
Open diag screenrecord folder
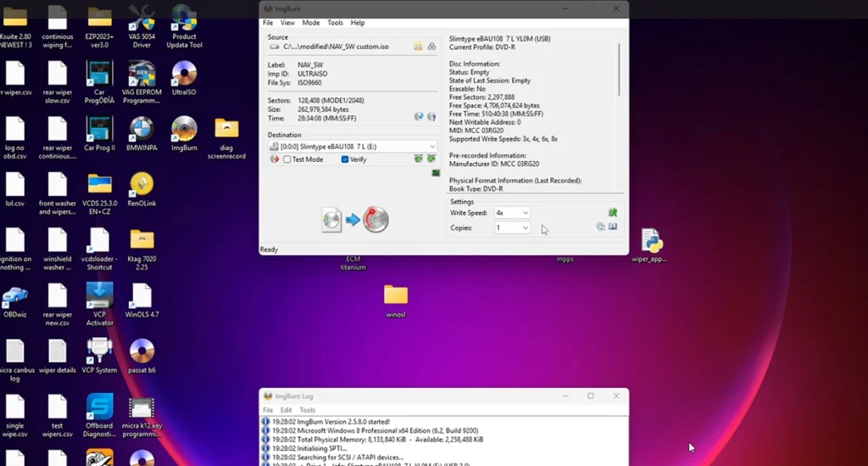tap(226, 138)
